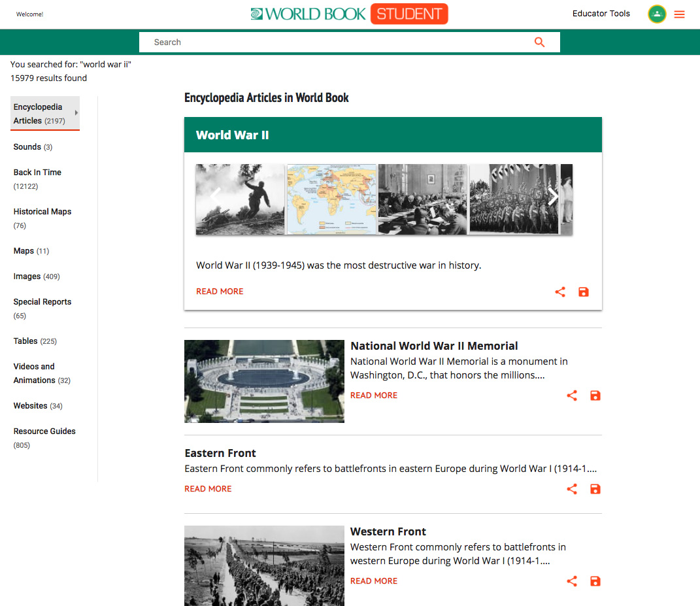Screen dimensions: 700x606
Task: Open the soldier running battlefield thumbnail
Action: pyautogui.click(x=240, y=199)
